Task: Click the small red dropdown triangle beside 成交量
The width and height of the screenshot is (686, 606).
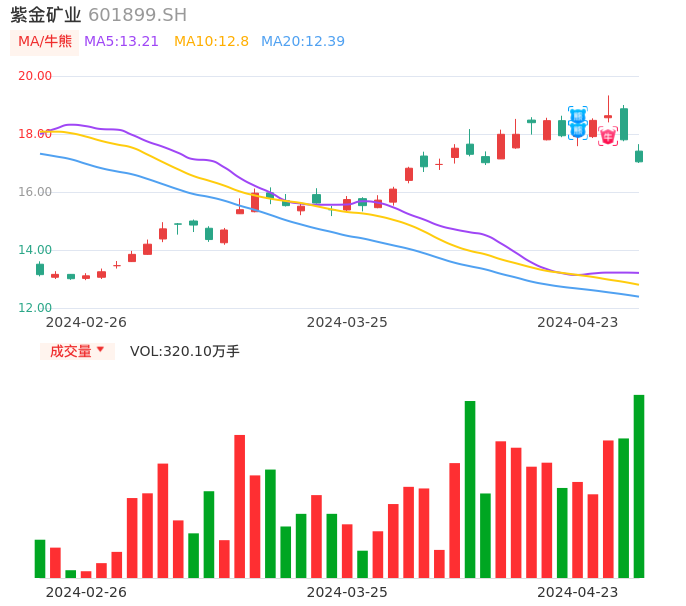Action: click(100, 349)
